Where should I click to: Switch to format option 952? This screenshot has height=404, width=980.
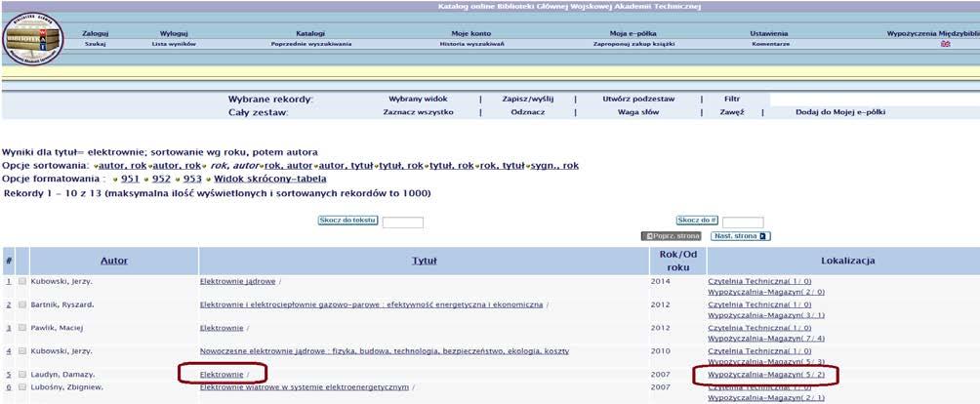coord(161,180)
